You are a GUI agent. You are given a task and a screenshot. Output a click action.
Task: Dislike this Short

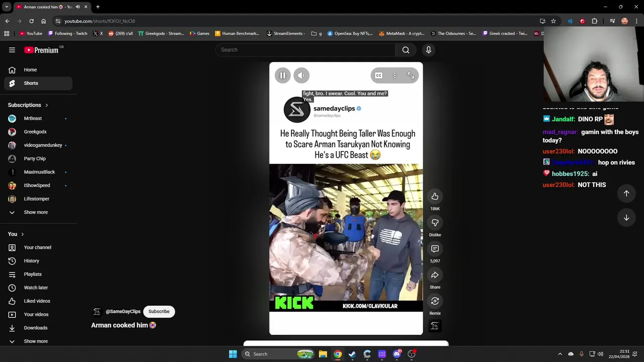pyautogui.click(x=435, y=223)
